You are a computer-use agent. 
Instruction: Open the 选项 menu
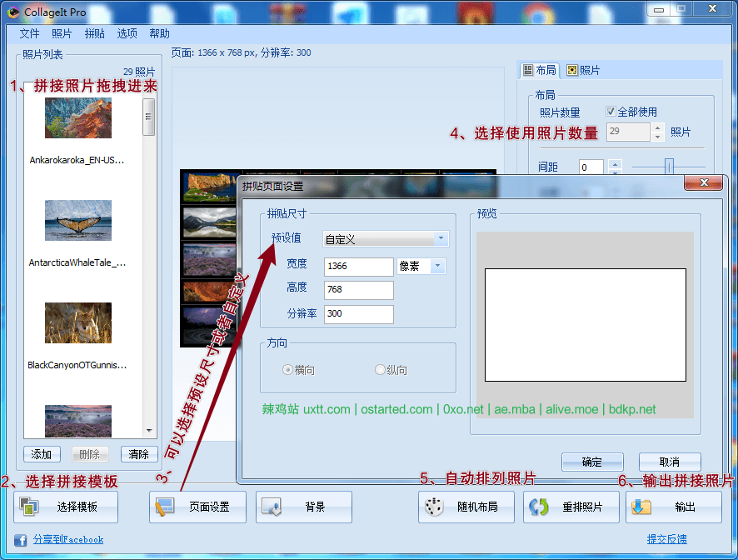[x=127, y=34]
